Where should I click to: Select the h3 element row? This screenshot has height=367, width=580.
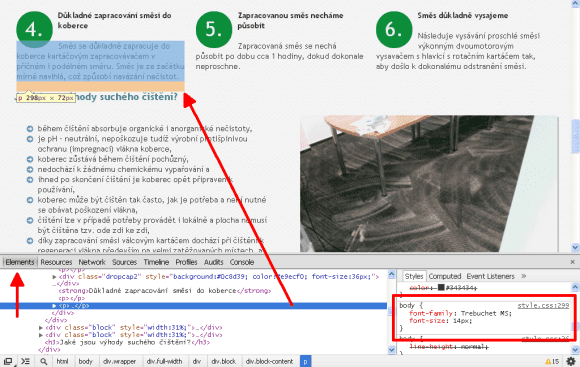pyautogui.click(x=127, y=342)
